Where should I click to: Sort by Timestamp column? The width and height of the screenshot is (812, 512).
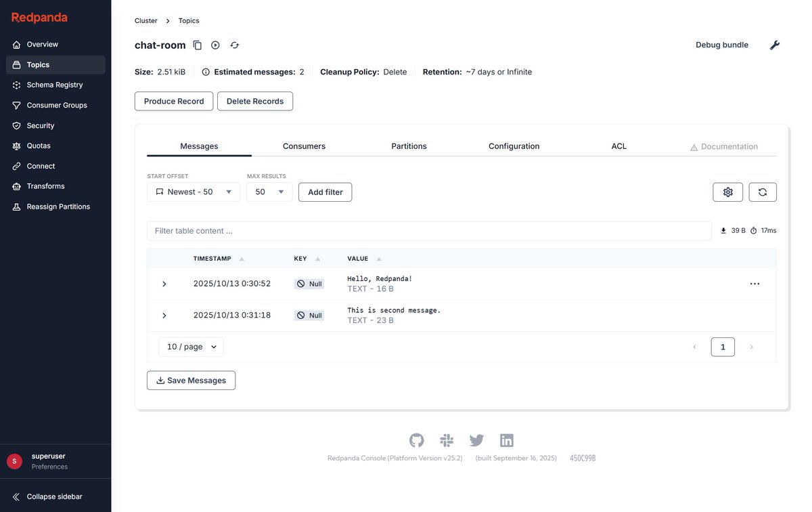(219, 259)
